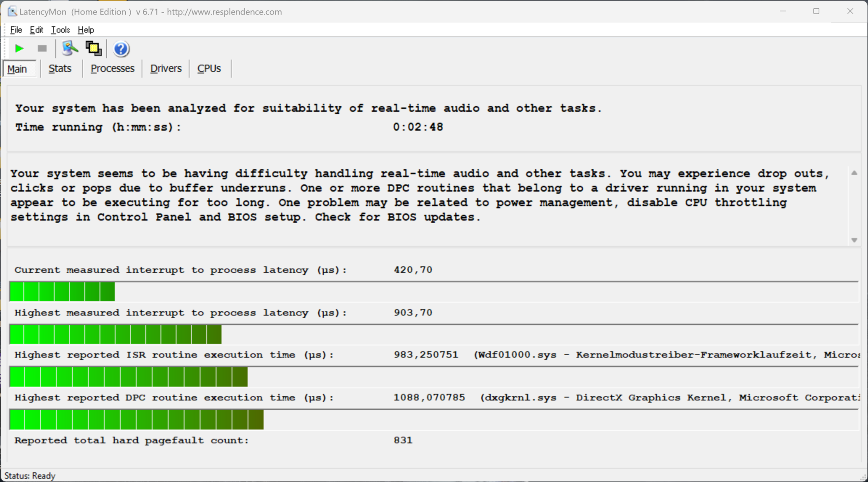
Task: Click the Wdf01000.sys driver name text
Action: tap(518, 355)
